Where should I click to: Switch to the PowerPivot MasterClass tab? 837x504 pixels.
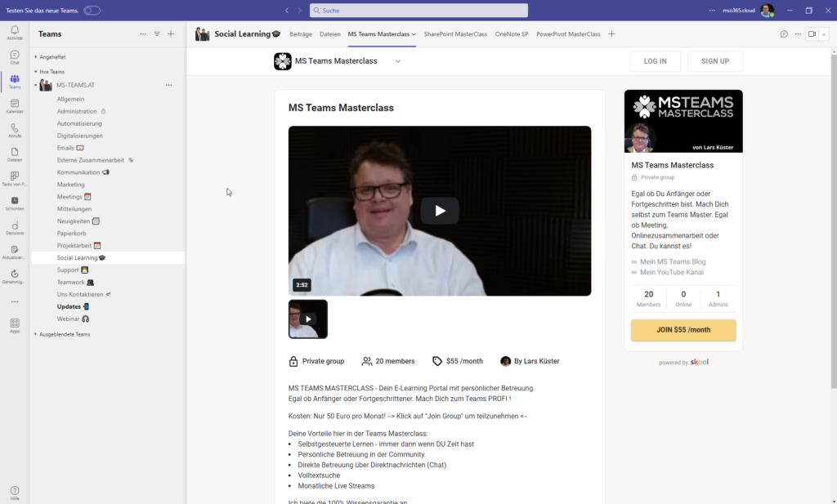[x=568, y=33]
